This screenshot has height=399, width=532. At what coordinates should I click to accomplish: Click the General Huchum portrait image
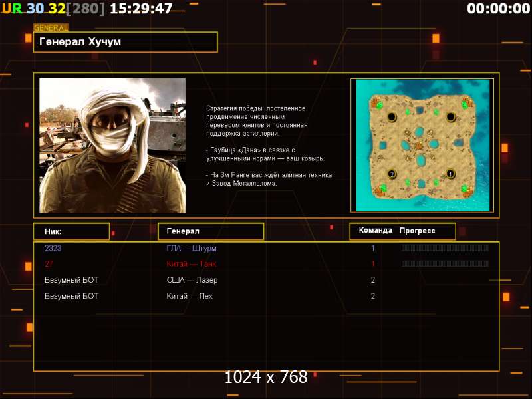(112, 146)
